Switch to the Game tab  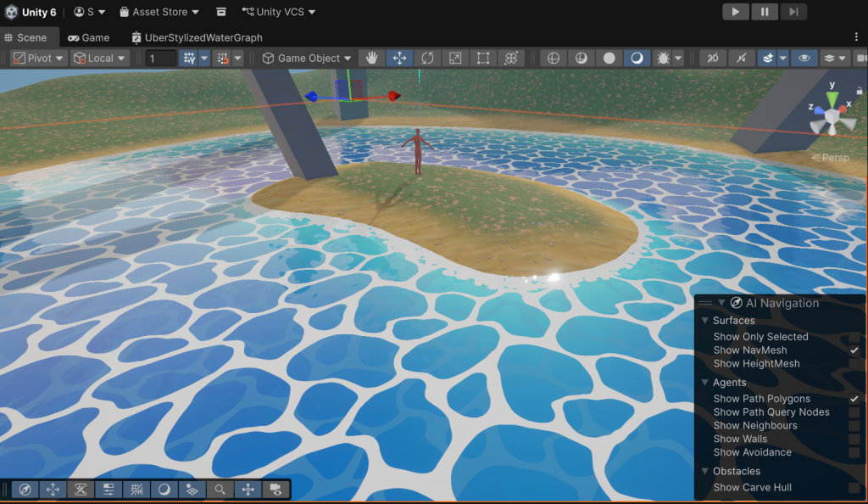88,37
